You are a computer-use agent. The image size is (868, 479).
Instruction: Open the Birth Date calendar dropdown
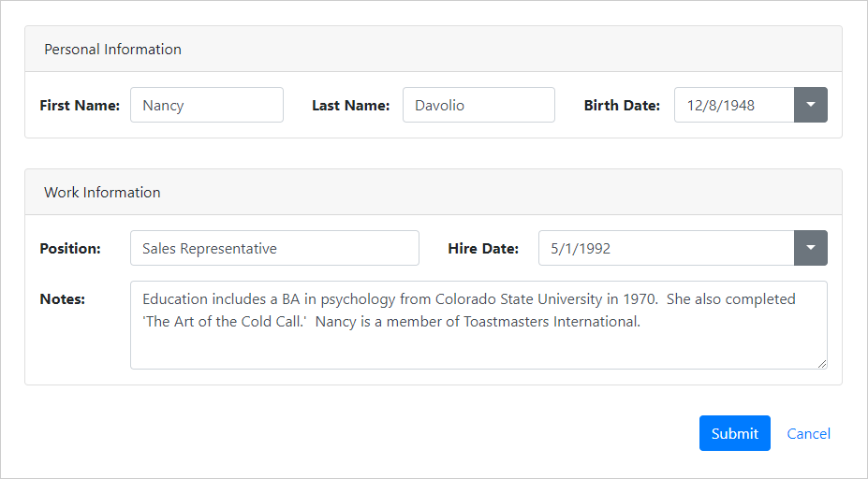pyautogui.click(x=810, y=105)
